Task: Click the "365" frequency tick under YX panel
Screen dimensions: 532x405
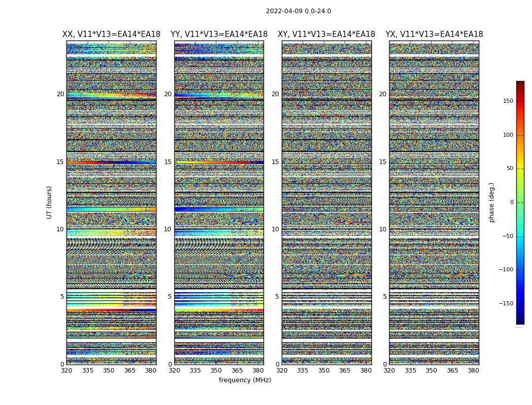Action: coord(452,371)
